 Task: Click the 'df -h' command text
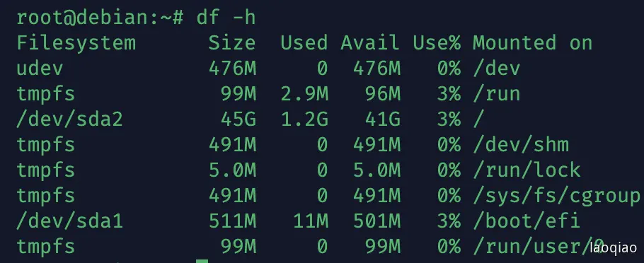point(226,18)
